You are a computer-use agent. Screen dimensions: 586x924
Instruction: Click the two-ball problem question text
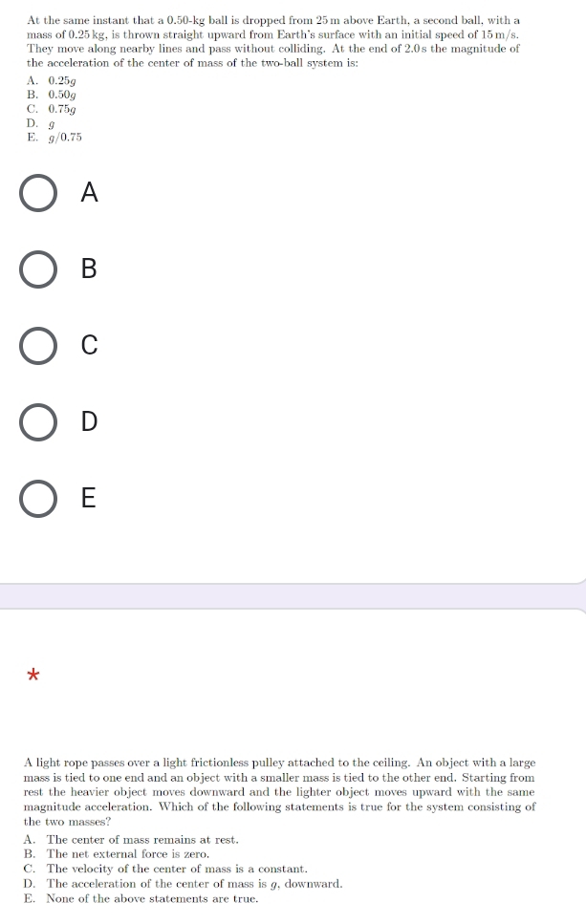coord(273,41)
